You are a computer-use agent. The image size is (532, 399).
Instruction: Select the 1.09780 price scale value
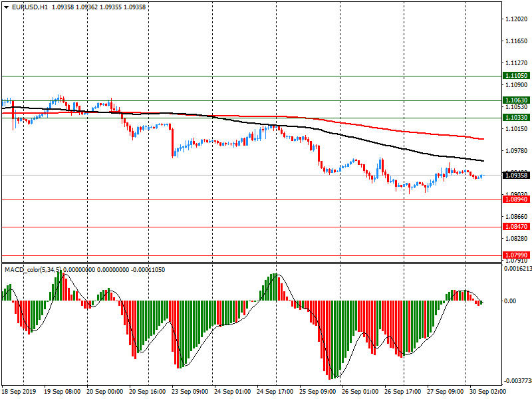pyautogui.click(x=517, y=151)
